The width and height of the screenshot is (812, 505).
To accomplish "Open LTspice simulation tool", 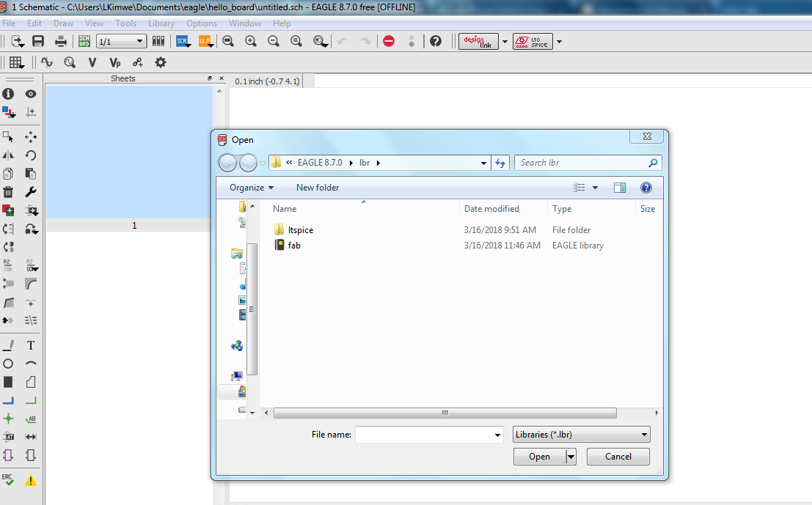I will tap(533, 41).
